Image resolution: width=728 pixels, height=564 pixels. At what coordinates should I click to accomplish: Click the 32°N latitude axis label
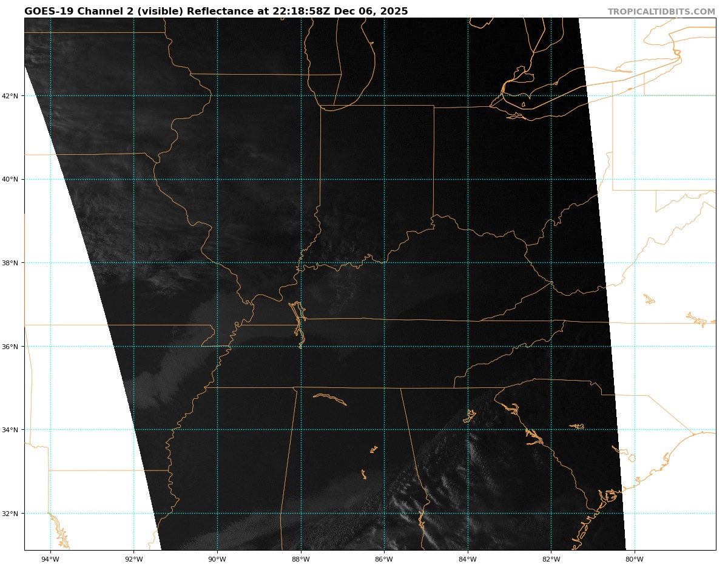tap(12, 514)
